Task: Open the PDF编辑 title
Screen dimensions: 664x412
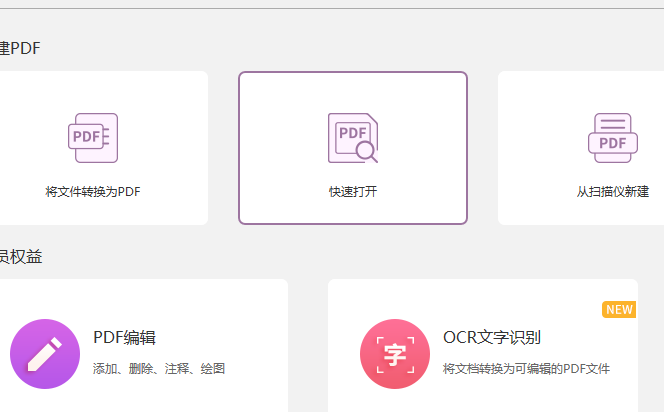Action: coord(124,337)
